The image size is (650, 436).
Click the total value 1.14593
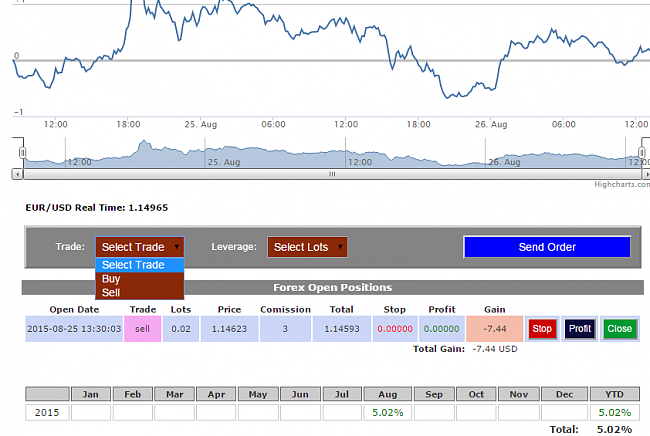pyautogui.click(x=342, y=329)
